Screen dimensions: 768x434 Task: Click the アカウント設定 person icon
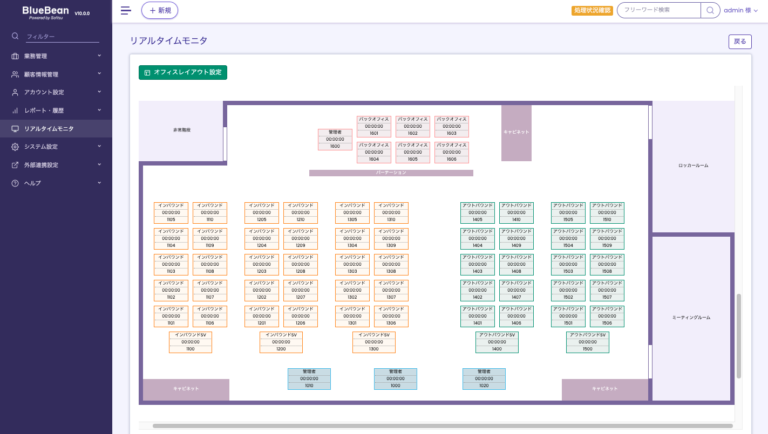click(x=15, y=92)
